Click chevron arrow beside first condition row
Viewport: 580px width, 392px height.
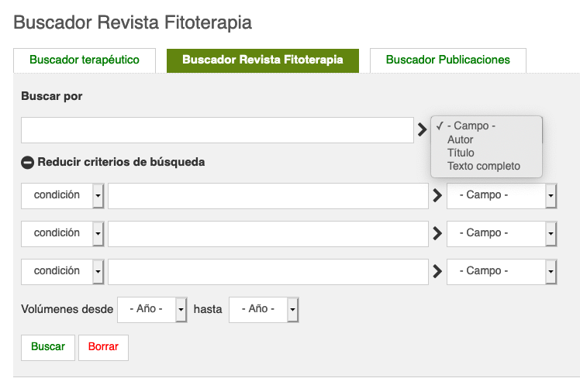point(437,195)
